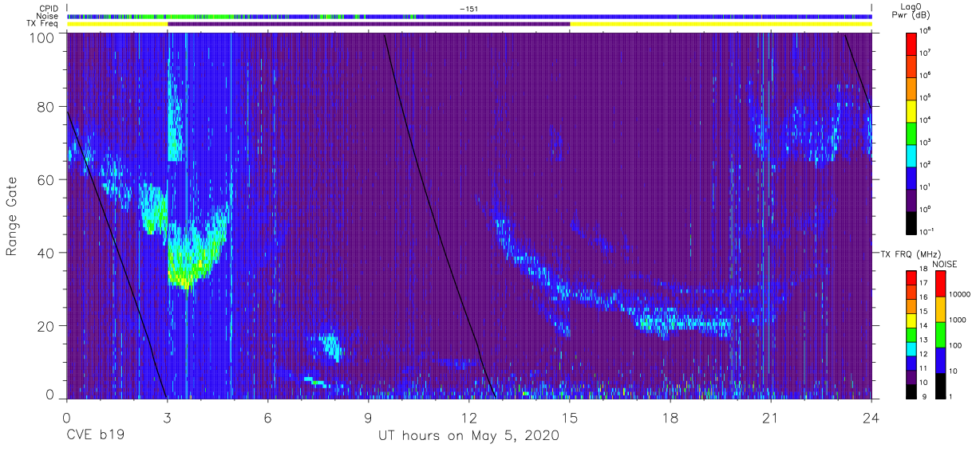980x452 pixels.
Task: Click the 14 label on the TX frequency legend
Action: [x=924, y=326]
